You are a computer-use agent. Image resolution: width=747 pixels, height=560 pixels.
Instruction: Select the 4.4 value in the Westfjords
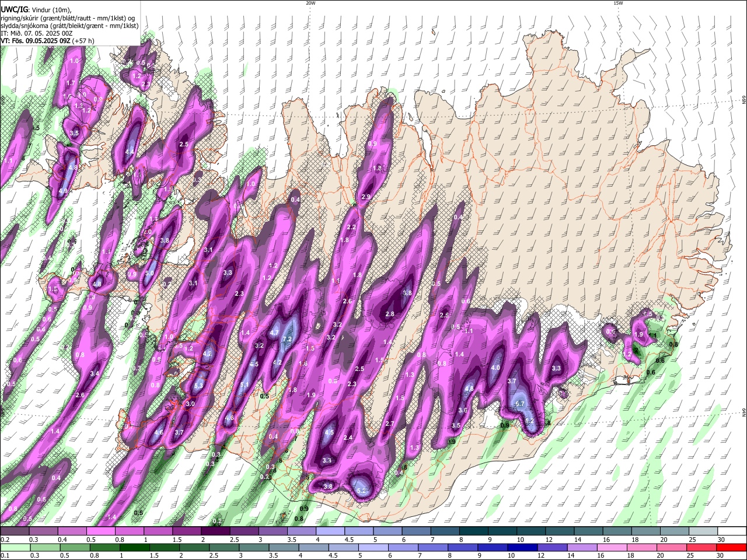tap(130, 152)
